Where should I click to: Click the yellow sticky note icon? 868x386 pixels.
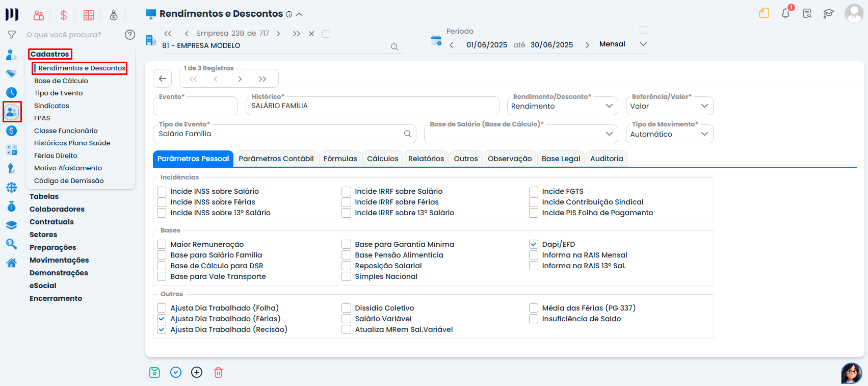point(764,13)
